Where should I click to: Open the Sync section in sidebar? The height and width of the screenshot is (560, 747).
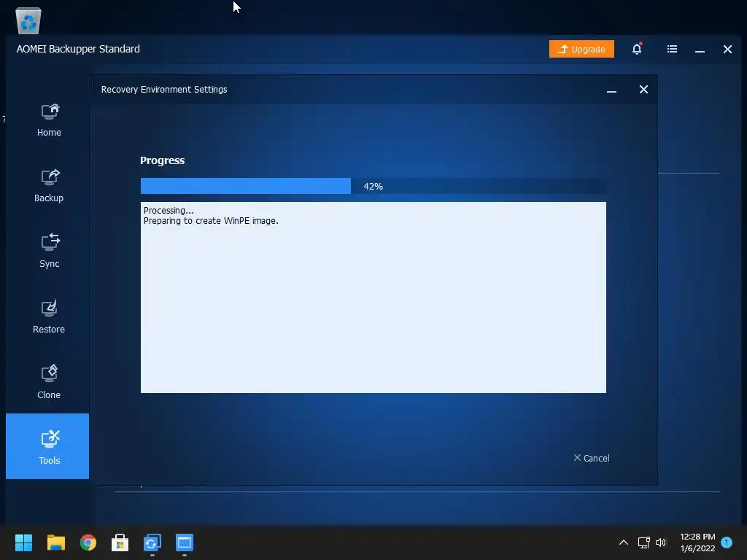[x=49, y=252]
